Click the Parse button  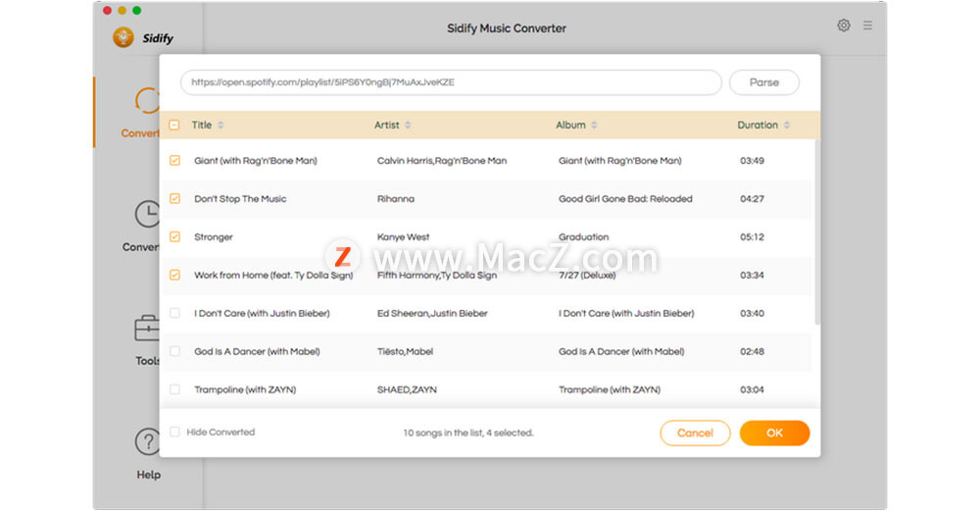[x=763, y=82]
